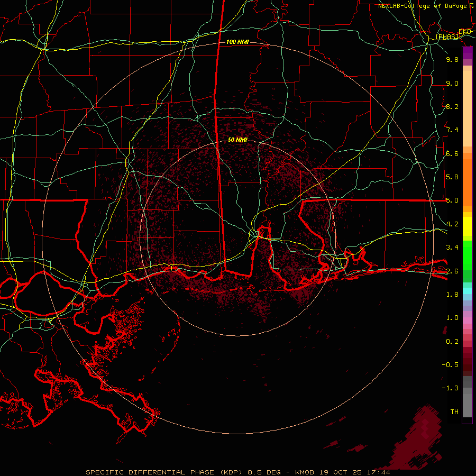Click the "-0.5" color scale value

point(450,365)
